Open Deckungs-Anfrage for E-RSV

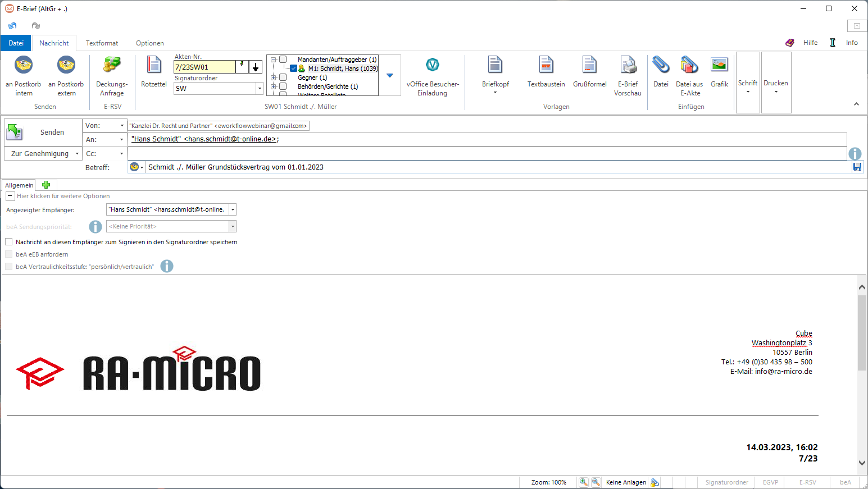click(112, 76)
